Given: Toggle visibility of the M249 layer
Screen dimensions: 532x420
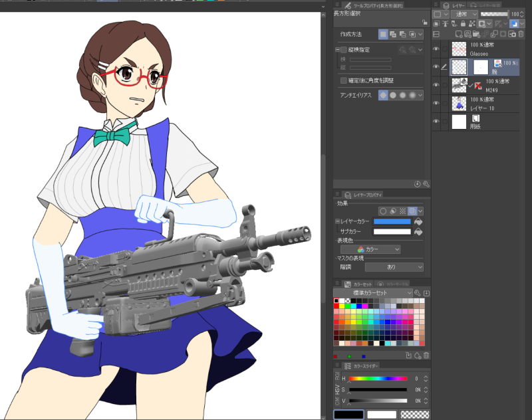Looking at the screenshot, I should (436, 84).
